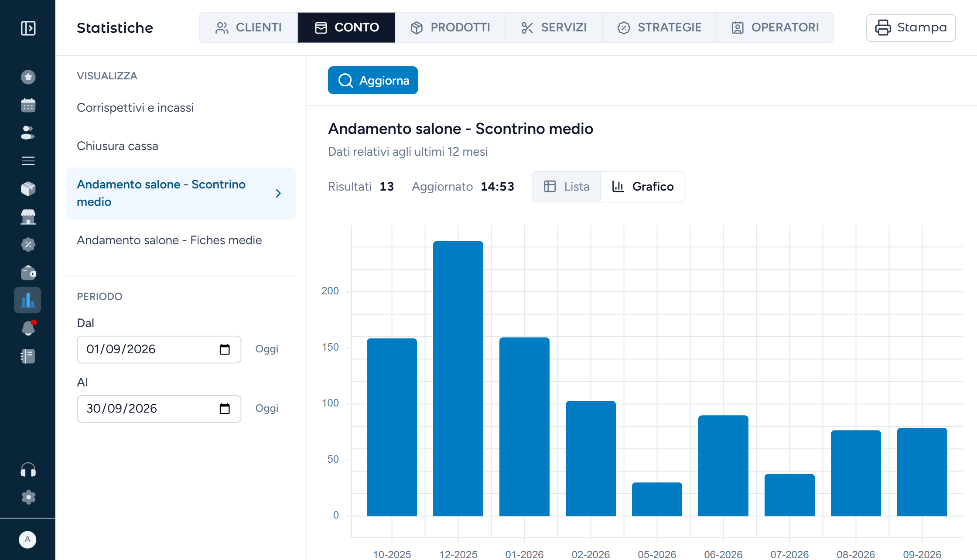The height and width of the screenshot is (560, 977).
Task: Open the calendar icon in sidebar
Action: (x=28, y=105)
